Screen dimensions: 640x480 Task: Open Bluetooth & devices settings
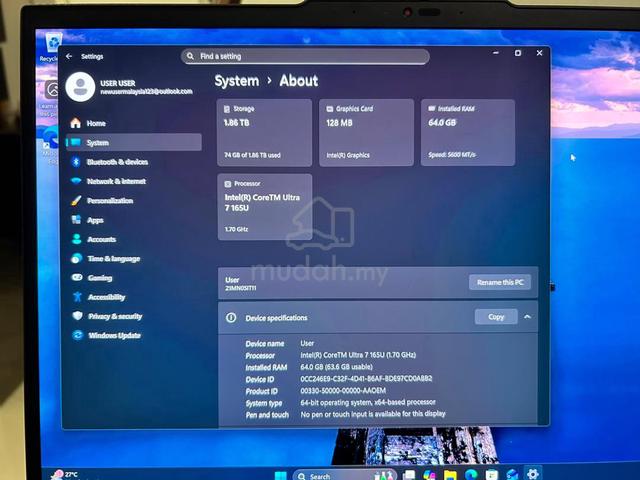point(133,162)
